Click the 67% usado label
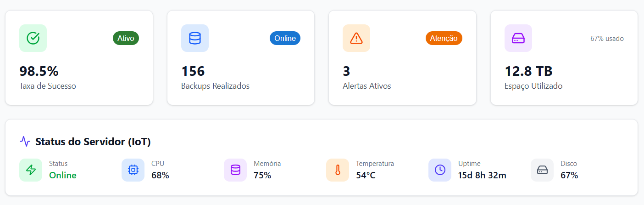Image resolution: width=644 pixels, height=205 pixels. (x=607, y=39)
